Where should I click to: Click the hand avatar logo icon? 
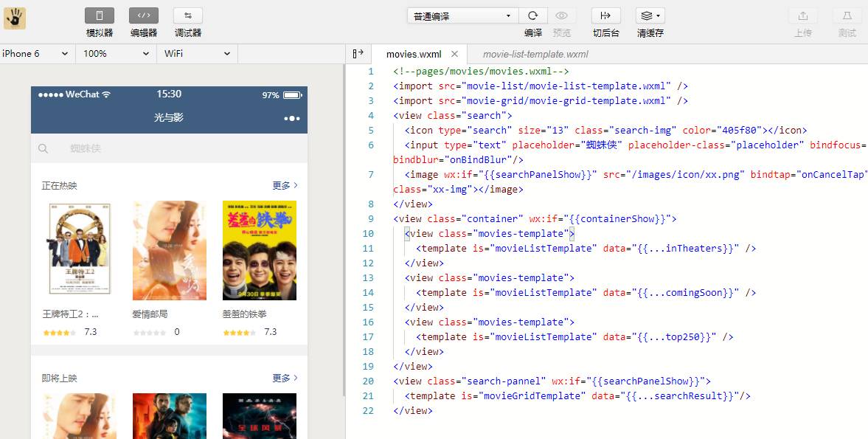coord(15,18)
